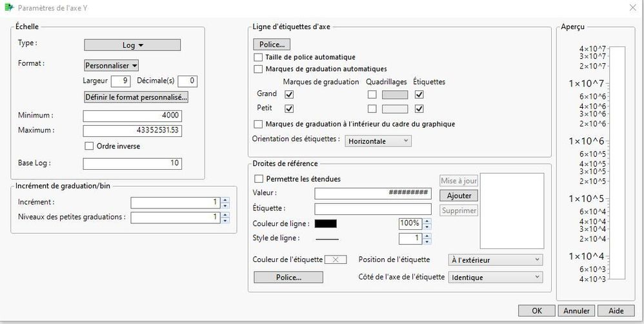Open Aide help button
The height and width of the screenshot is (324, 644).
point(616,311)
